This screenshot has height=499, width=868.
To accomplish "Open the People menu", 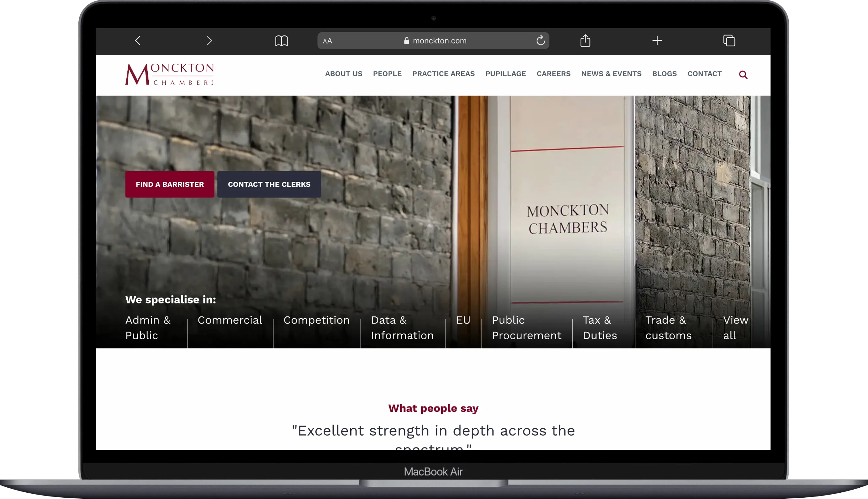I will (x=387, y=74).
